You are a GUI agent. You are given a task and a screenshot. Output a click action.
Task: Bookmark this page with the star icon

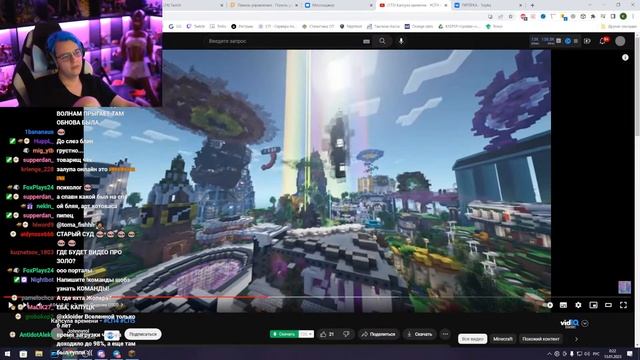click(x=511, y=16)
